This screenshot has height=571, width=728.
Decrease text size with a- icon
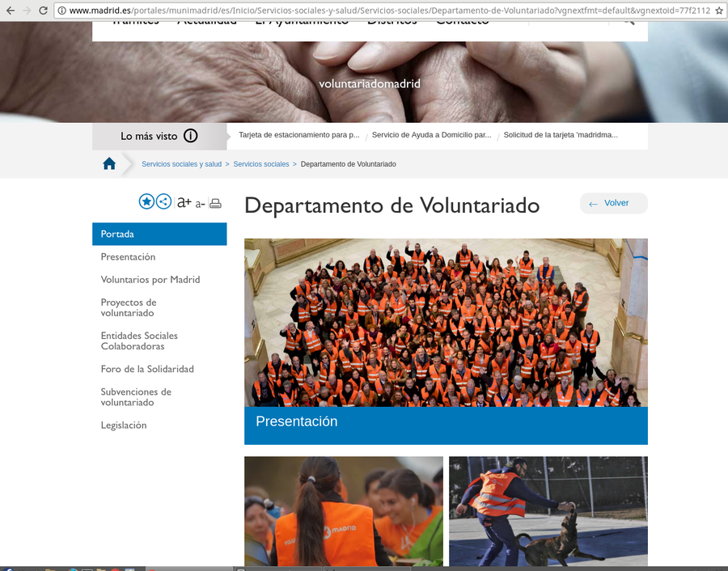coord(200,204)
